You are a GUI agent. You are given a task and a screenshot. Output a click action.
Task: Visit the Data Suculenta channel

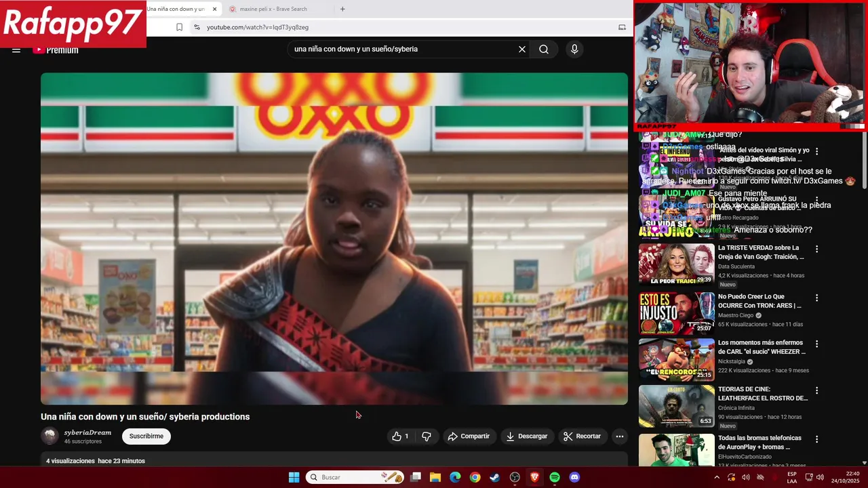736,266
